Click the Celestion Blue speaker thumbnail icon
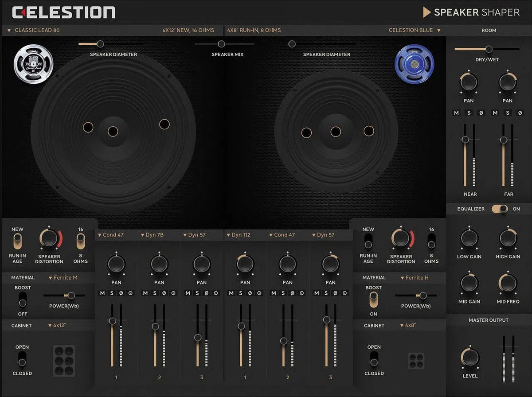The height and width of the screenshot is (397, 532). pyautogui.click(x=414, y=63)
